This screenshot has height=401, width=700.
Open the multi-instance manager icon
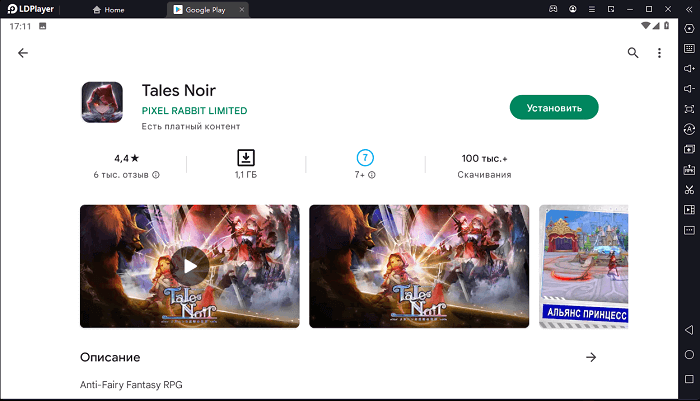point(689,149)
